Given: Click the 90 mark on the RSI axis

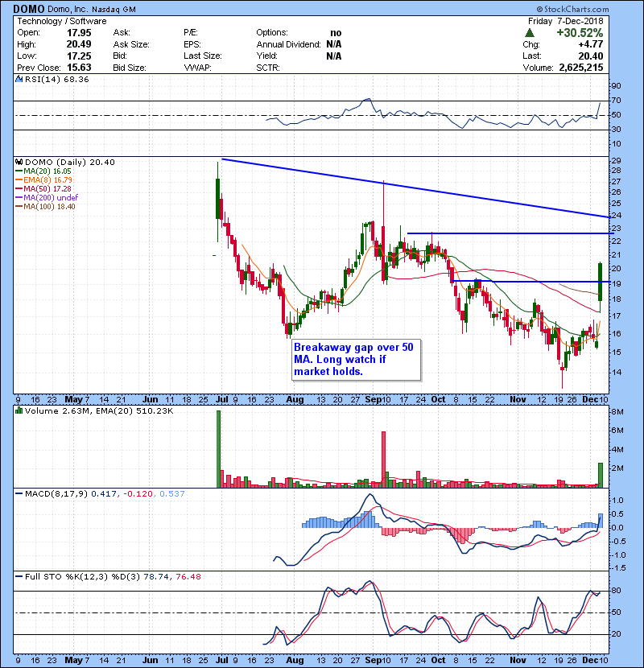Looking at the screenshot, I should (617, 86).
